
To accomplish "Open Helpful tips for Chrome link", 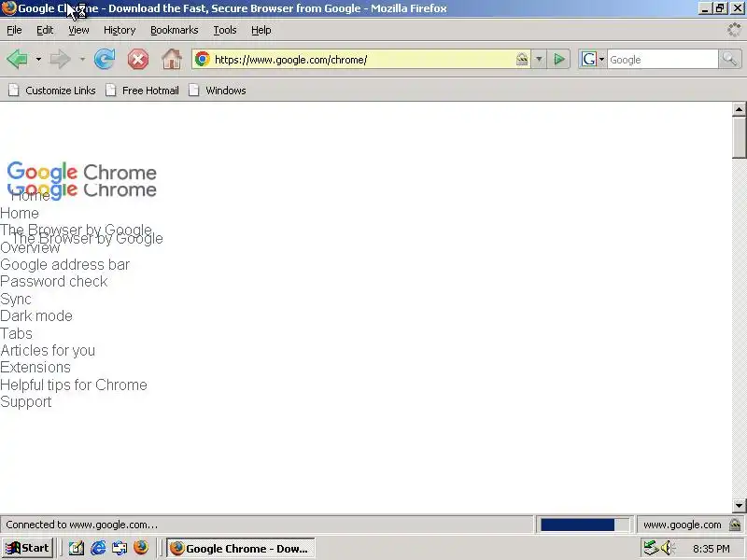I will pos(74,385).
